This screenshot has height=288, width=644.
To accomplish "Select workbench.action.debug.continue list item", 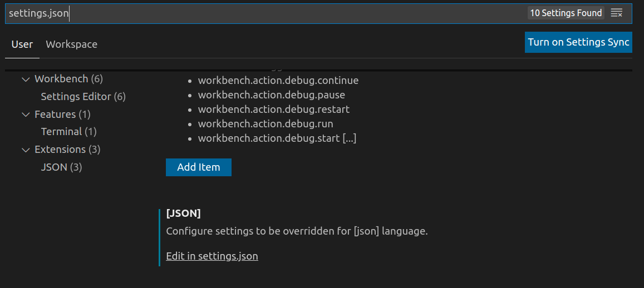I will pos(278,81).
